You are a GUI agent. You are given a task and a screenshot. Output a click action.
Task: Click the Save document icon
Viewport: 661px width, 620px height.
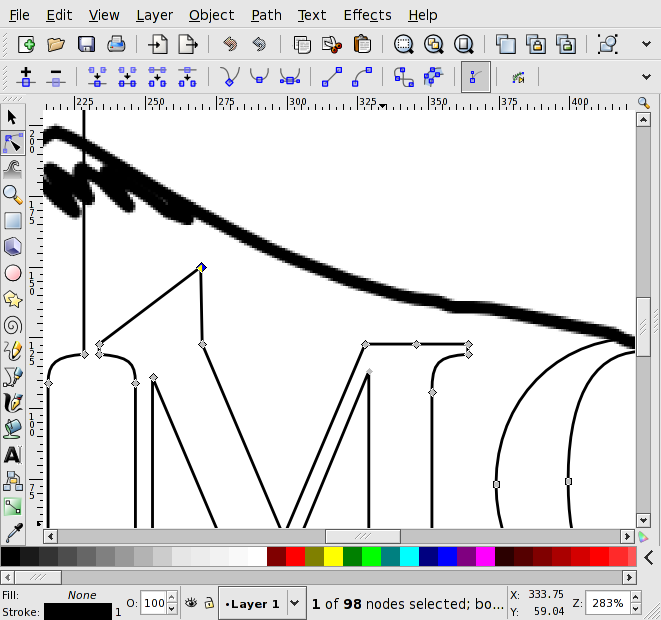tap(86, 44)
